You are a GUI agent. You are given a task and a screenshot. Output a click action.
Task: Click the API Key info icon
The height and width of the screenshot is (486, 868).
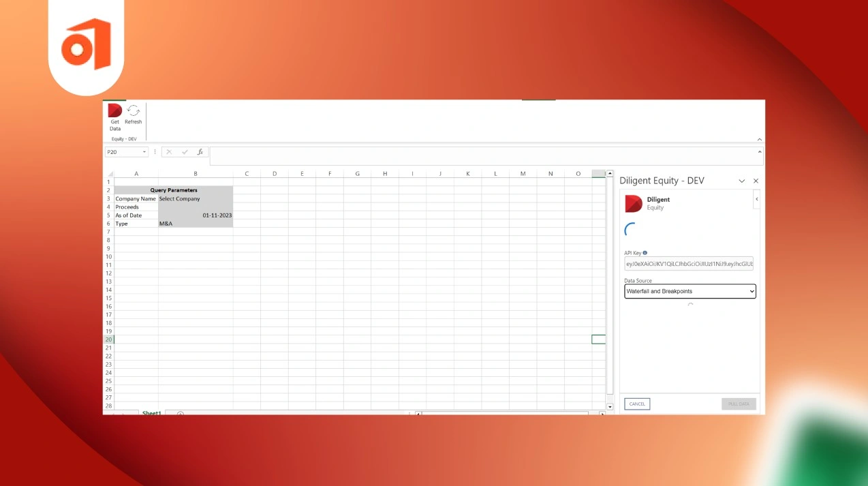pos(645,253)
